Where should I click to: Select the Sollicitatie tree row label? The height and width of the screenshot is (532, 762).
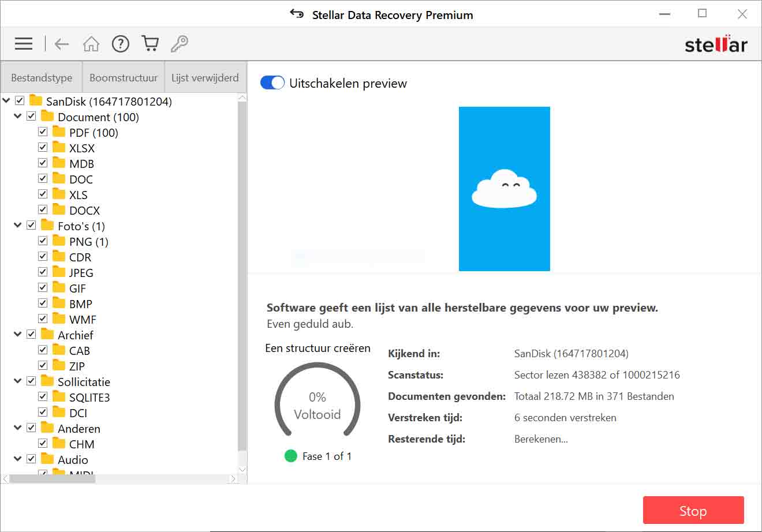[84, 382]
